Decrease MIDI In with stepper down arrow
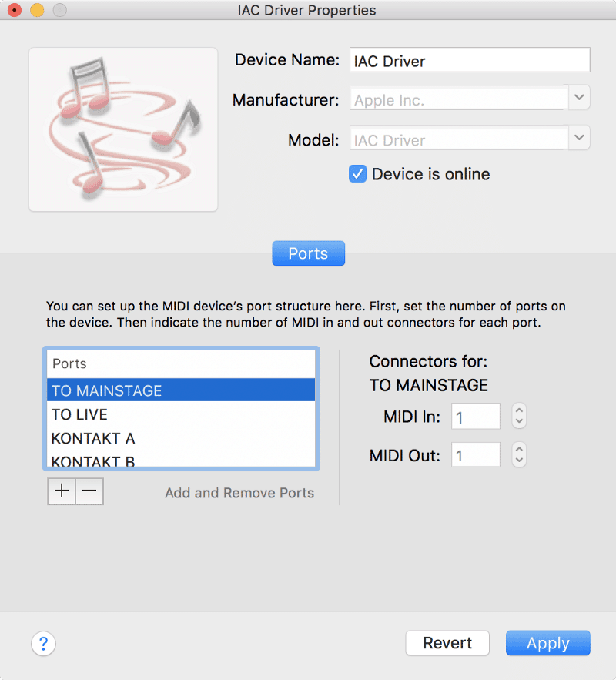 (519, 422)
